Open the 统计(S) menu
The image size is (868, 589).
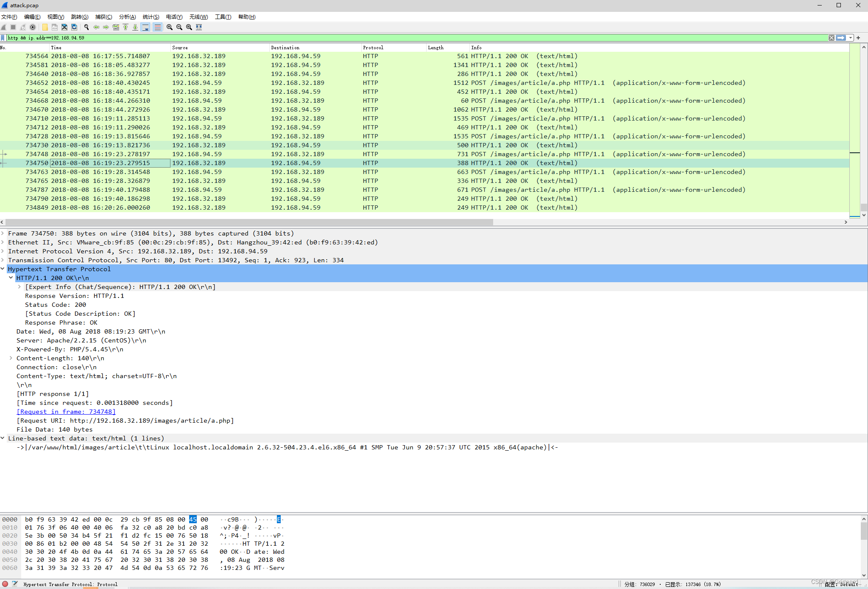(x=151, y=17)
